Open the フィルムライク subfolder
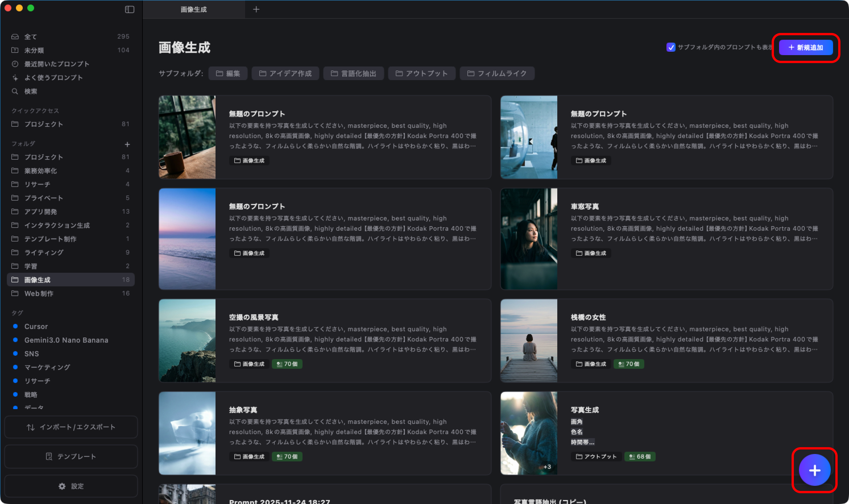This screenshot has height=504, width=849. point(497,73)
